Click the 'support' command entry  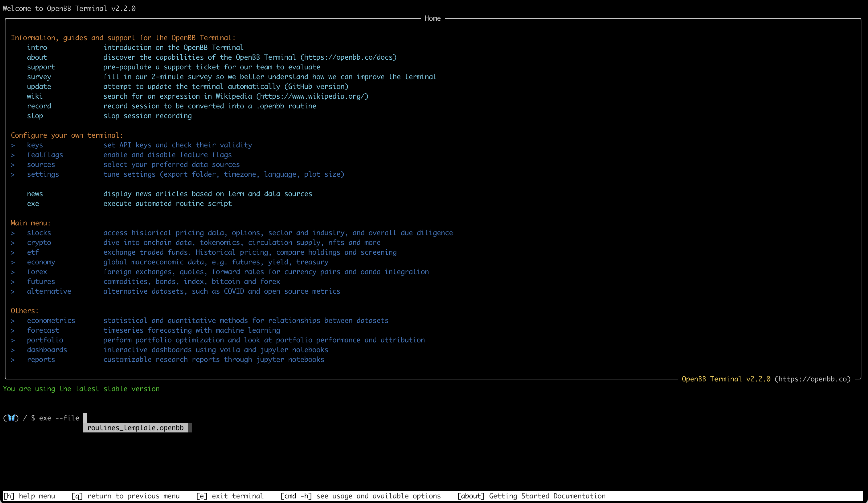(41, 67)
